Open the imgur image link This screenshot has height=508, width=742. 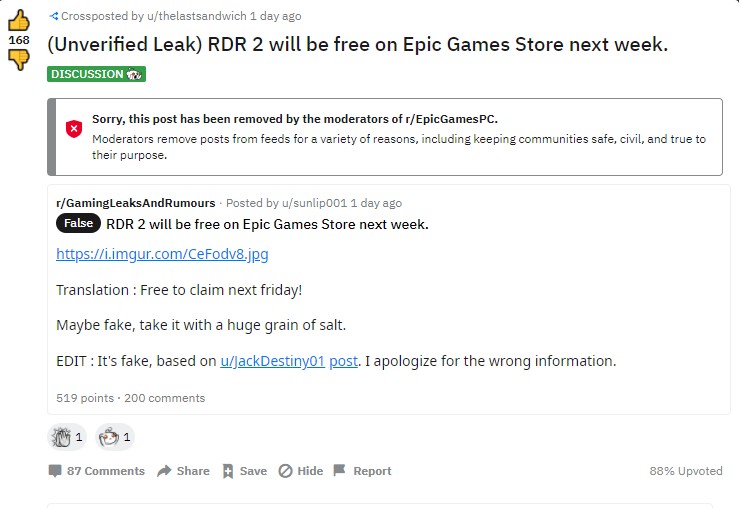point(162,254)
